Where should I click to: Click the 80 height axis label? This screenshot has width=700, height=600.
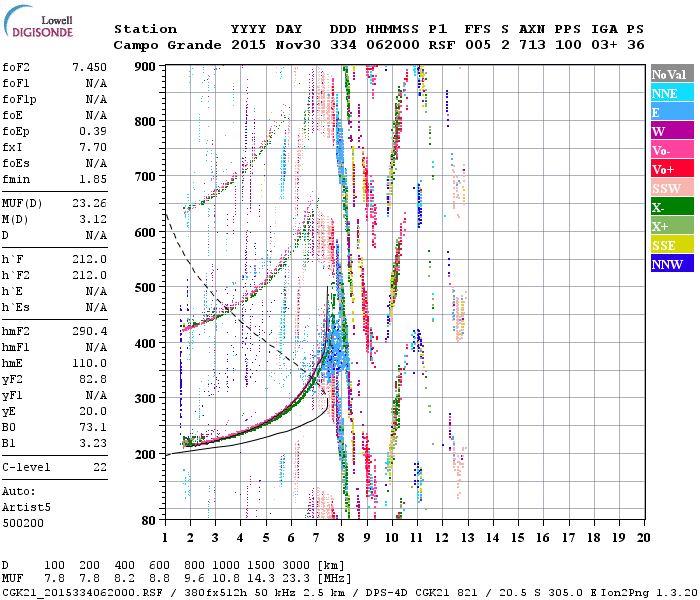149,521
